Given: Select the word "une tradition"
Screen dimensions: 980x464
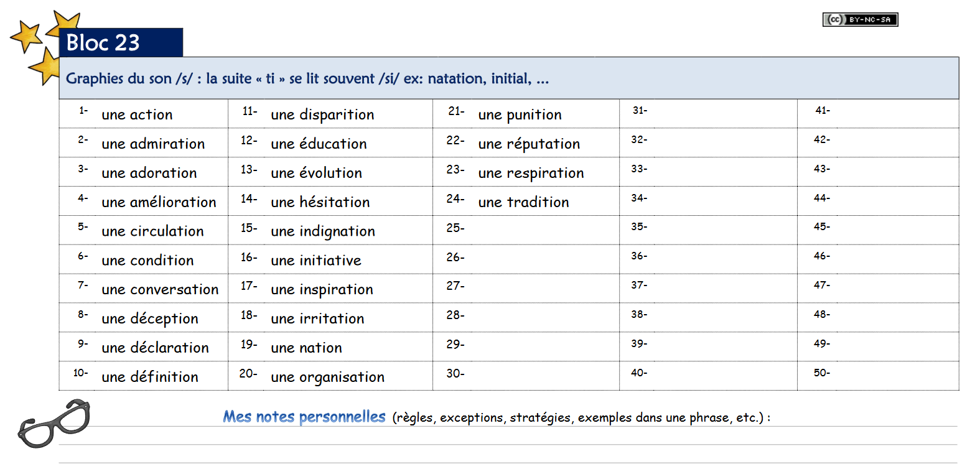Looking at the screenshot, I should 523,202.
